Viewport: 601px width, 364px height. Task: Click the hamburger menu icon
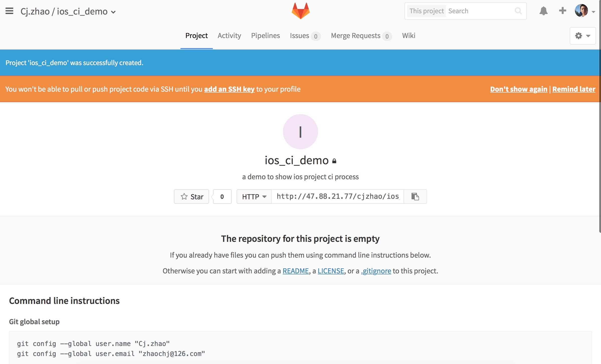pos(10,11)
